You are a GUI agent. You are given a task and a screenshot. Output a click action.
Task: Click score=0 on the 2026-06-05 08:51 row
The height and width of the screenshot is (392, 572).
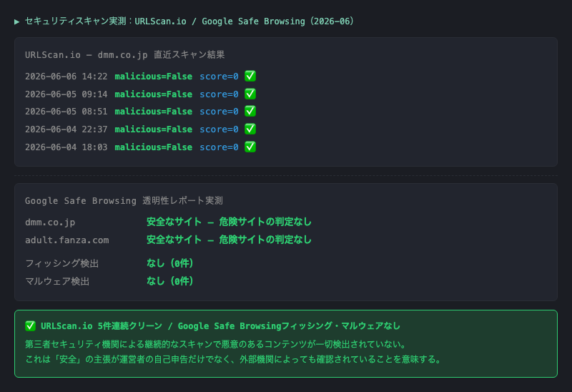[219, 112]
